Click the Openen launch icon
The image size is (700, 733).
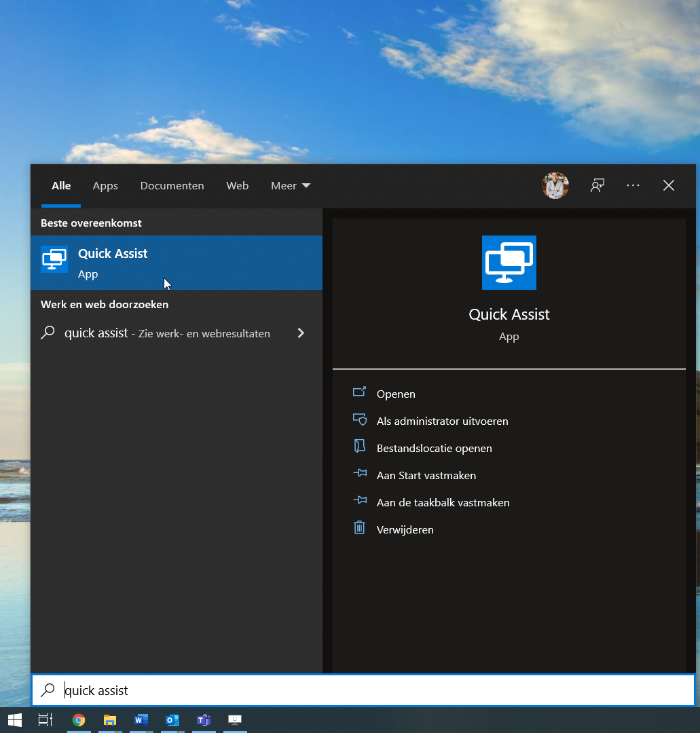(x=359, y=392)
